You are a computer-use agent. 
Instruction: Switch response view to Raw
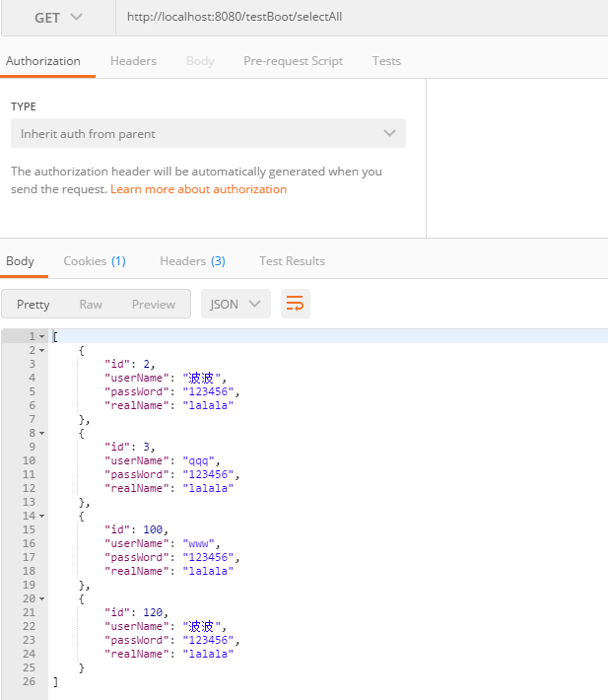(x=91, y=305)
